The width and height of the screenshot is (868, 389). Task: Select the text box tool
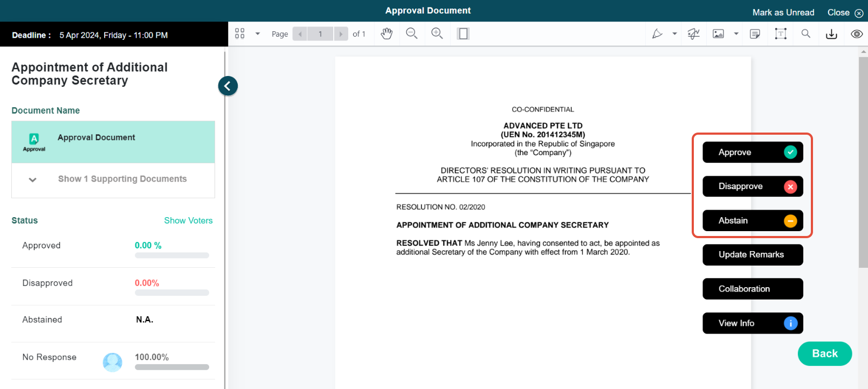781,34
